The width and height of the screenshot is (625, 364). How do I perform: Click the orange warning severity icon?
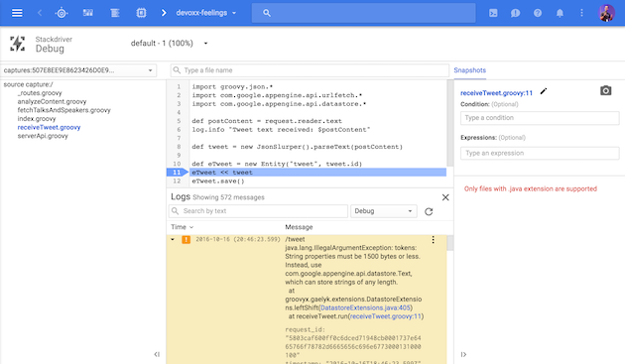coord(186,239)
